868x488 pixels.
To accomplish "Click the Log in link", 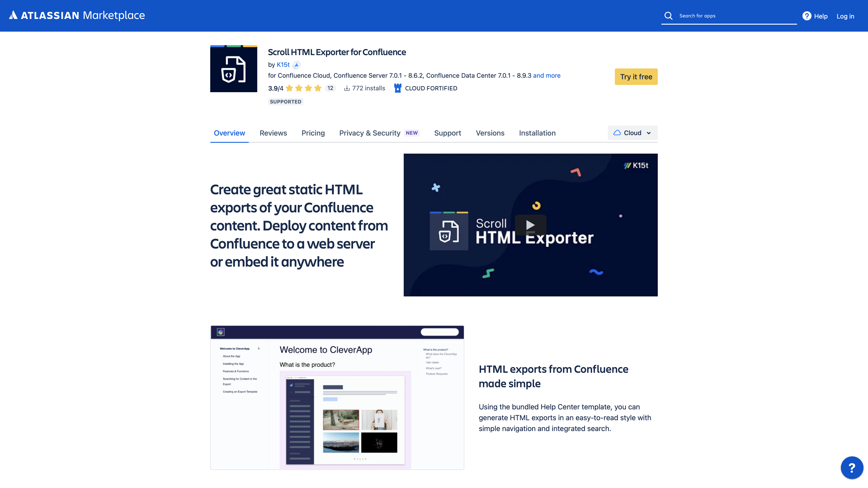I will coord(845,16).
